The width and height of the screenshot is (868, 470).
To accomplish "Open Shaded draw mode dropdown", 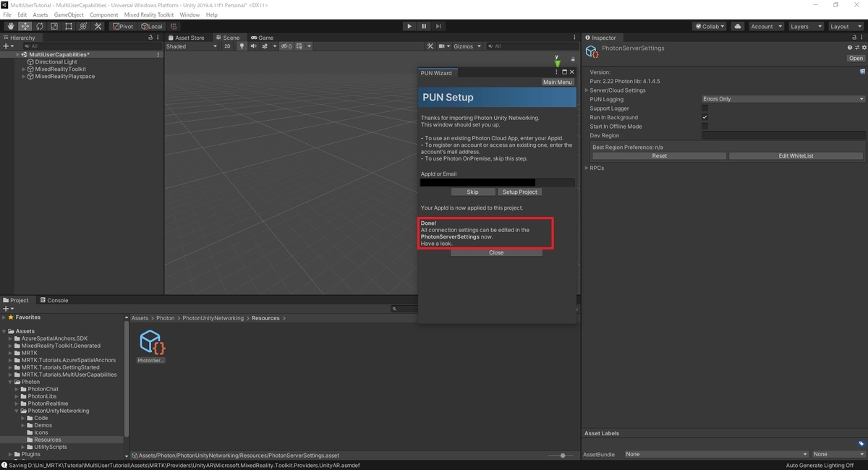I will pyautogui.click(x=192, y=46).
